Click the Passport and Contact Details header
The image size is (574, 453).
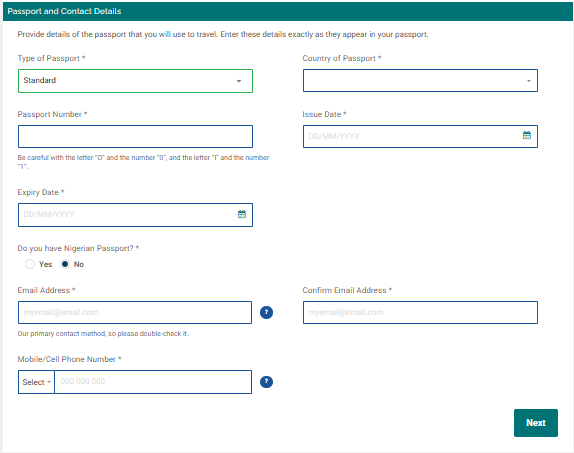(x=64, y=11)
